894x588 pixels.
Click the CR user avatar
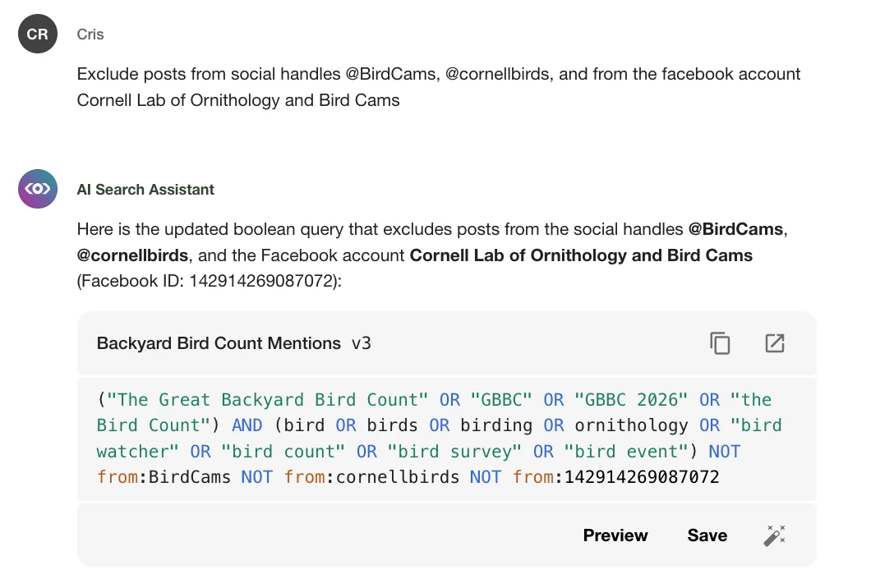38,34
